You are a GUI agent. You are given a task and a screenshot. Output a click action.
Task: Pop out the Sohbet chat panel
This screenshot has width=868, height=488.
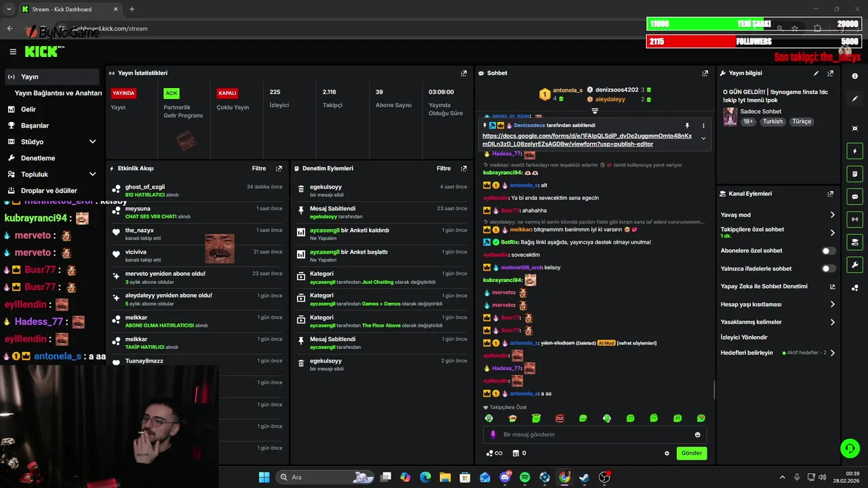(705, 73)
